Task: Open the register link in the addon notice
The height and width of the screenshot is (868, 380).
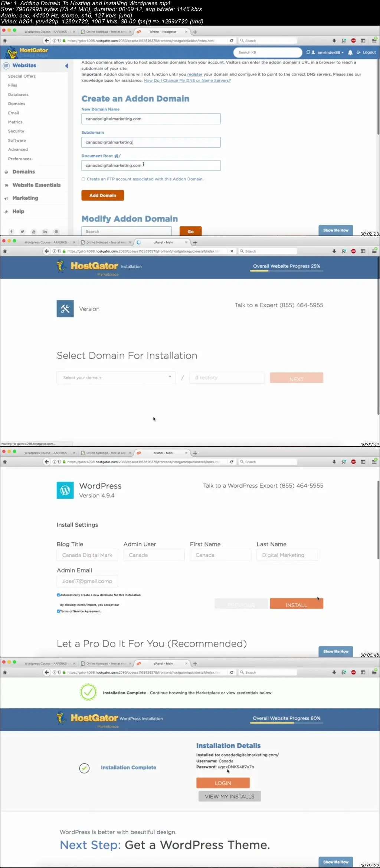Action: coord(195,74)
